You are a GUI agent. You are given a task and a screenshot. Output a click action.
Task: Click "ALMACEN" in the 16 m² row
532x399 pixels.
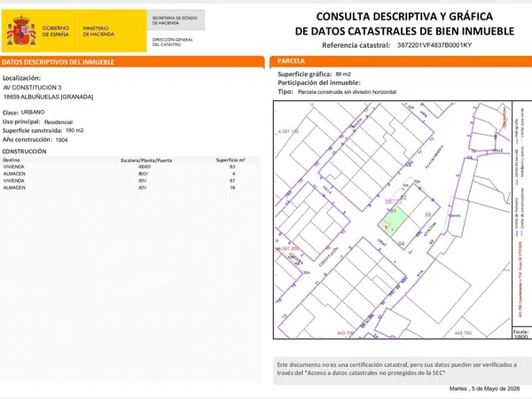point(14,188)
